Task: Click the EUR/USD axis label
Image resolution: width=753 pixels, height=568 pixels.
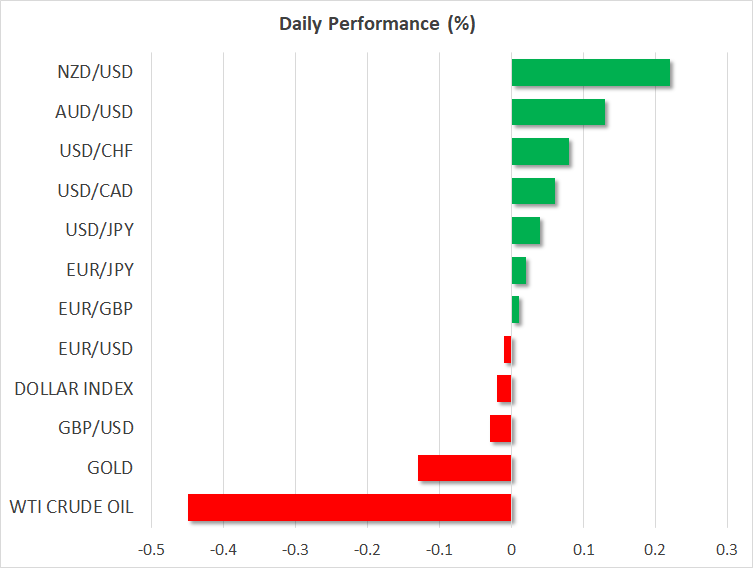Action: [x=94, y=349]
